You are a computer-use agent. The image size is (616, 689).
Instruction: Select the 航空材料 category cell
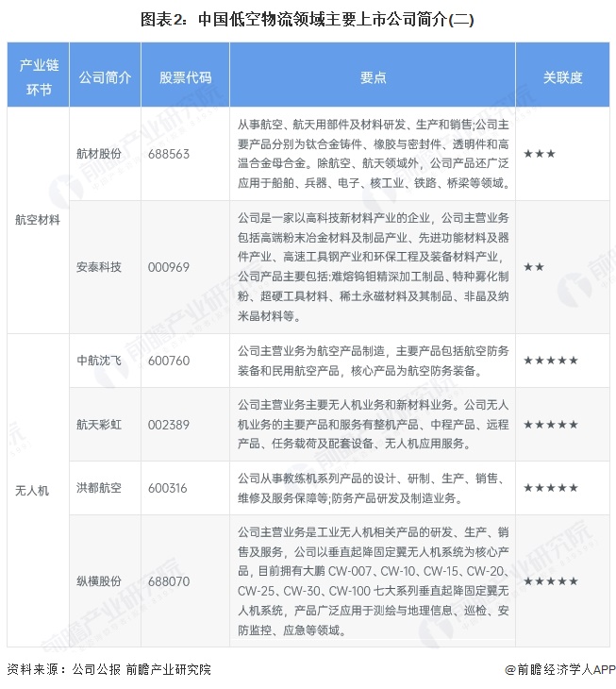[x=38, y=220]
